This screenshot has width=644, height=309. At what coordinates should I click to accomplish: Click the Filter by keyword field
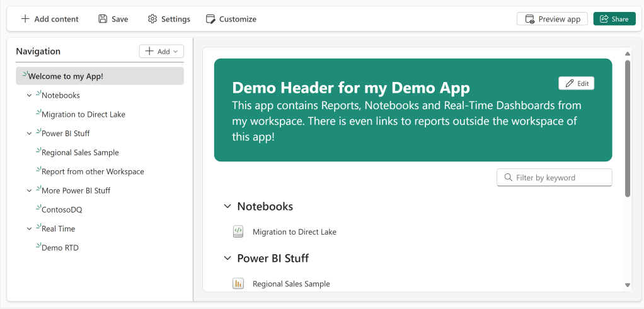[555, 177]
